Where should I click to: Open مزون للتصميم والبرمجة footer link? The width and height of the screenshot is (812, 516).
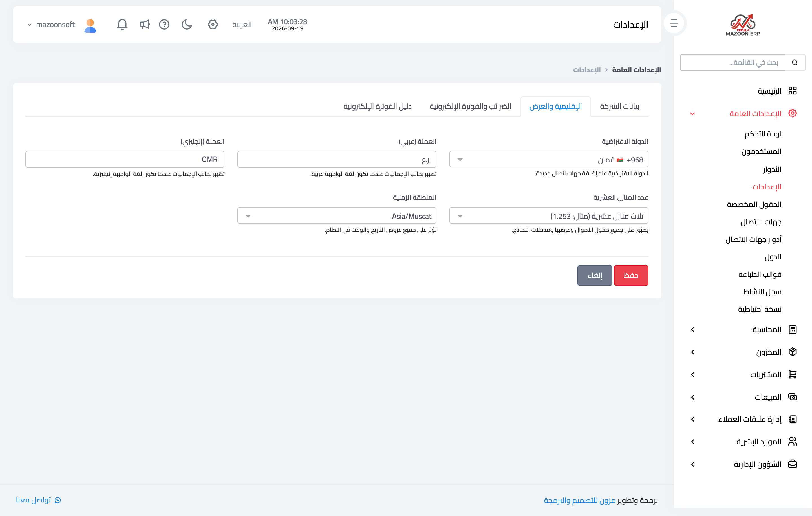coord(580,500)
